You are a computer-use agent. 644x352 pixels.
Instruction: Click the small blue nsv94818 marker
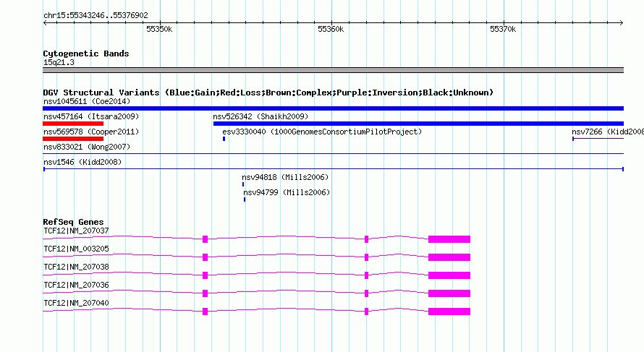coord(243,184)
